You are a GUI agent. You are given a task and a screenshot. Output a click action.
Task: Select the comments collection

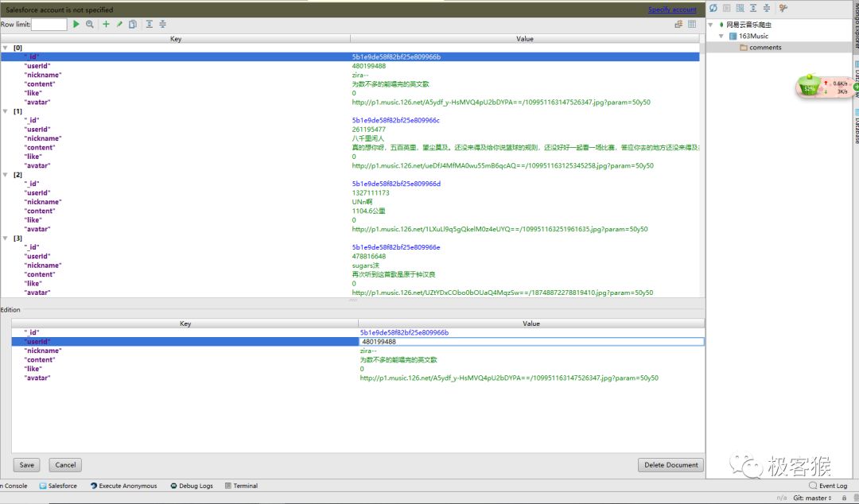[x=765, y=48]
